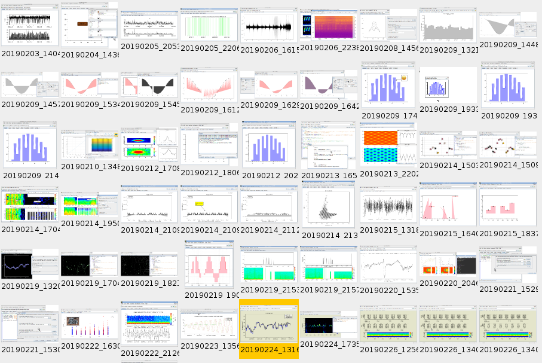Open the 20190213_220 orange and cyan pattern thumbnail
Screen dimensions: 542x363
(389, 145)
